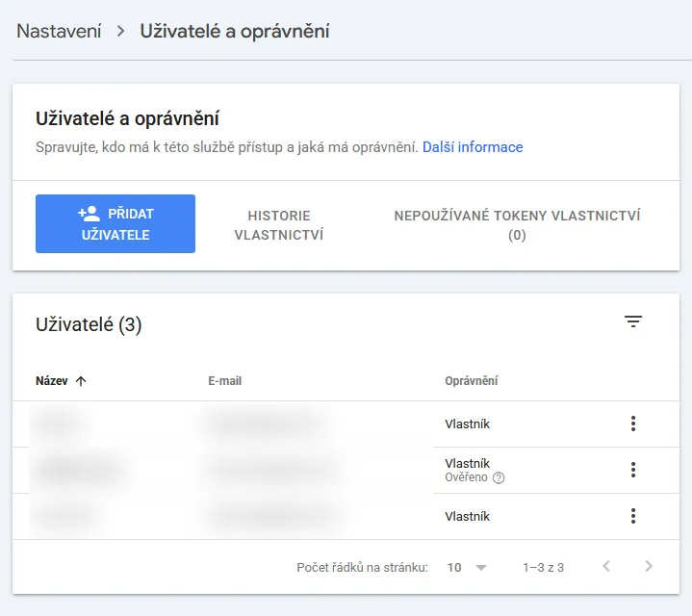Click the Přidat uživatele button
Screen dimensions: 692x616
point(115,223)
